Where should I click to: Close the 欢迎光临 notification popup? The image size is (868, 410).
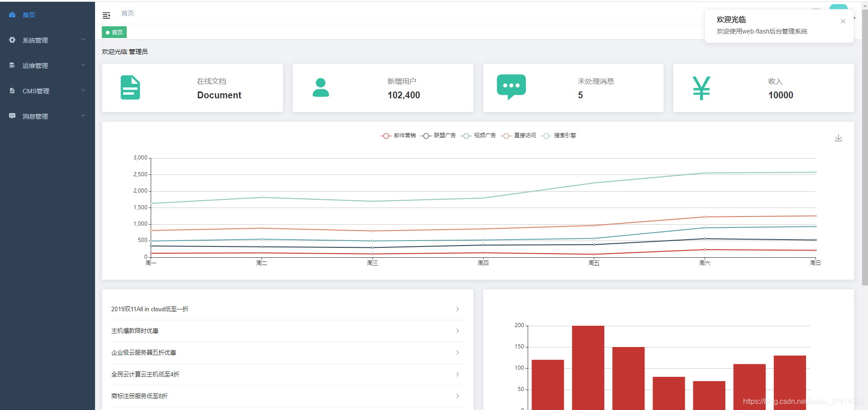point(843,21)
